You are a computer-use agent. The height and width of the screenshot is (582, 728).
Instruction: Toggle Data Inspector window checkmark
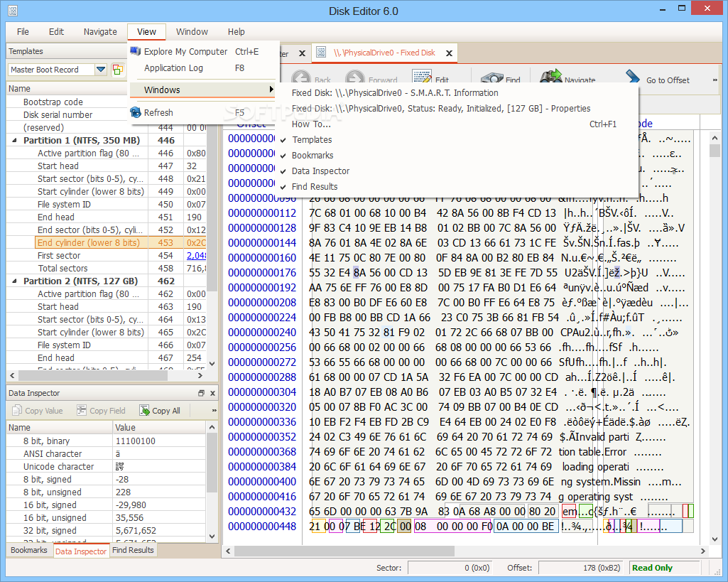[x=283, y=171]
